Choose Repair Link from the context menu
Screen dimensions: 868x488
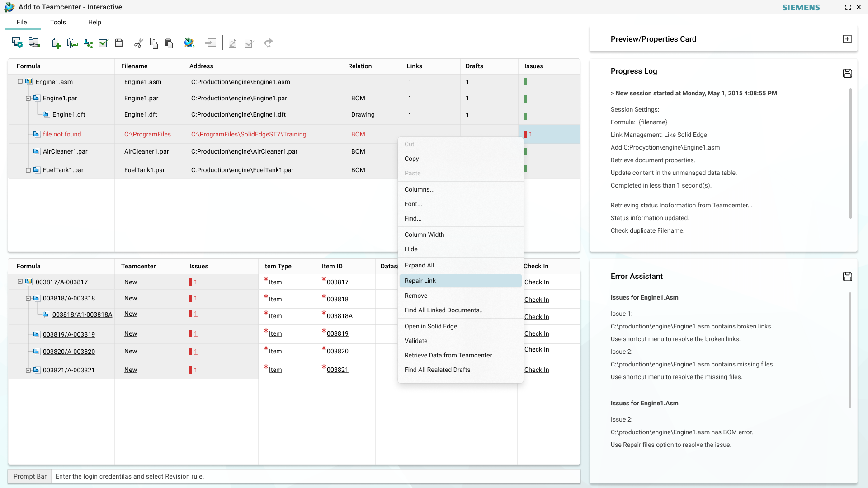point(460,281)
